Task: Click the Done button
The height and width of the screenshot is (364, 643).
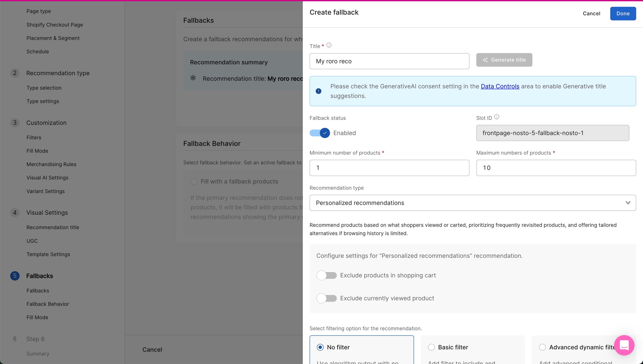Action: tap(623, 14)
